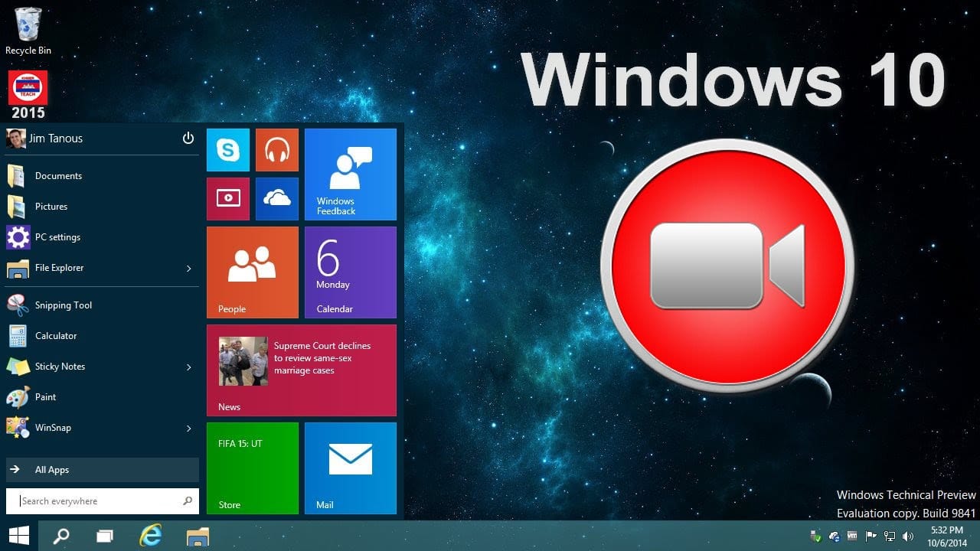Image resolution: width=980 pixels, height=551 pixels.
Task: Click the Jim Tanous user account
Action: 44,139
